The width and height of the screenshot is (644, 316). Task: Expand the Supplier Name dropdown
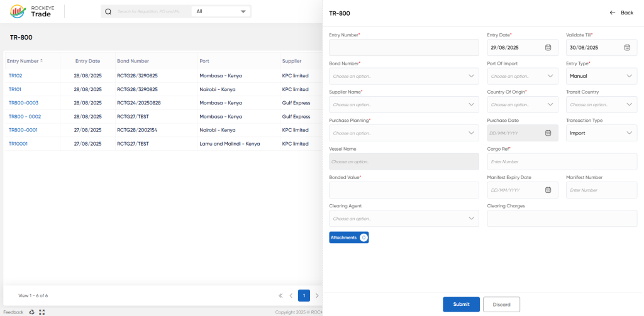[404, 105]
